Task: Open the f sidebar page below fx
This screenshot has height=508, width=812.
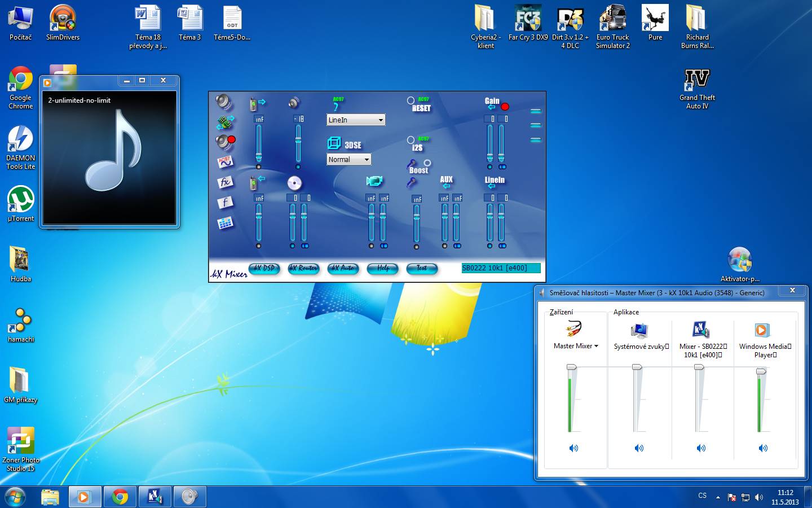Action: point(225,202)
